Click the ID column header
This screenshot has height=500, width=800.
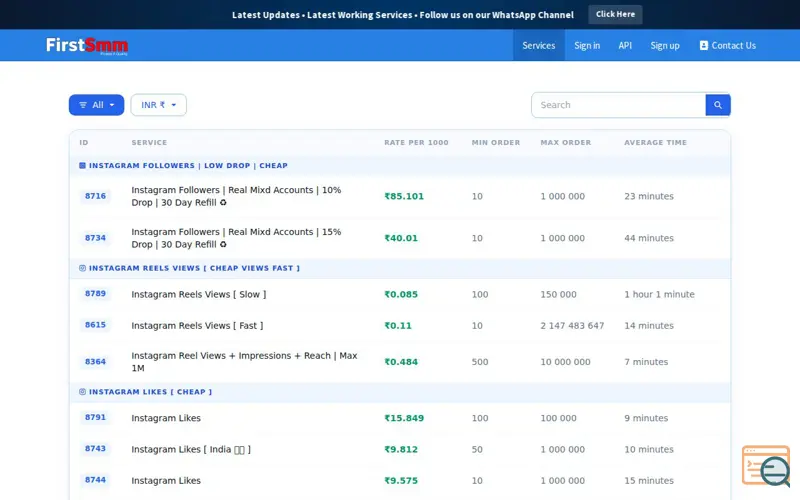84,143
